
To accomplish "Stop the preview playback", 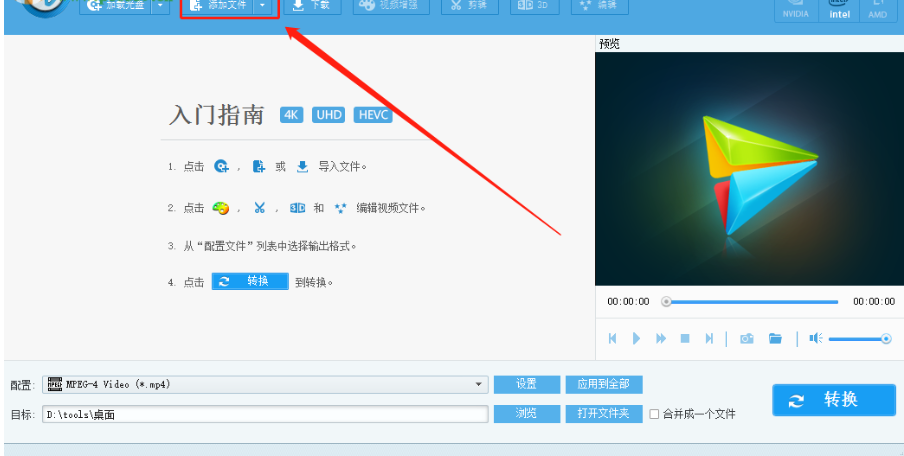I will tap(685, 338).
